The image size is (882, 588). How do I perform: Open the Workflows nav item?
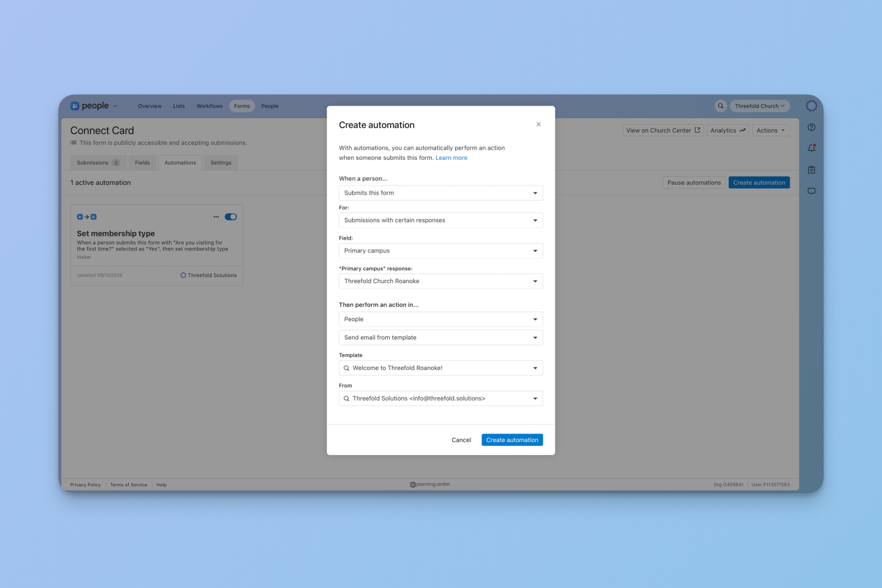point(209,106)
